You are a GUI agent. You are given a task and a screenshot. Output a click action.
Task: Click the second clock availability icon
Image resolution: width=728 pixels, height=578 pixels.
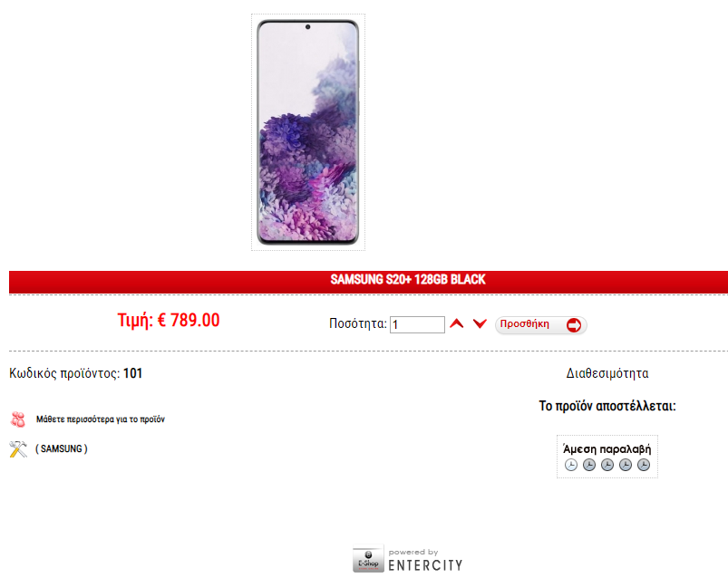coord(589,465)
